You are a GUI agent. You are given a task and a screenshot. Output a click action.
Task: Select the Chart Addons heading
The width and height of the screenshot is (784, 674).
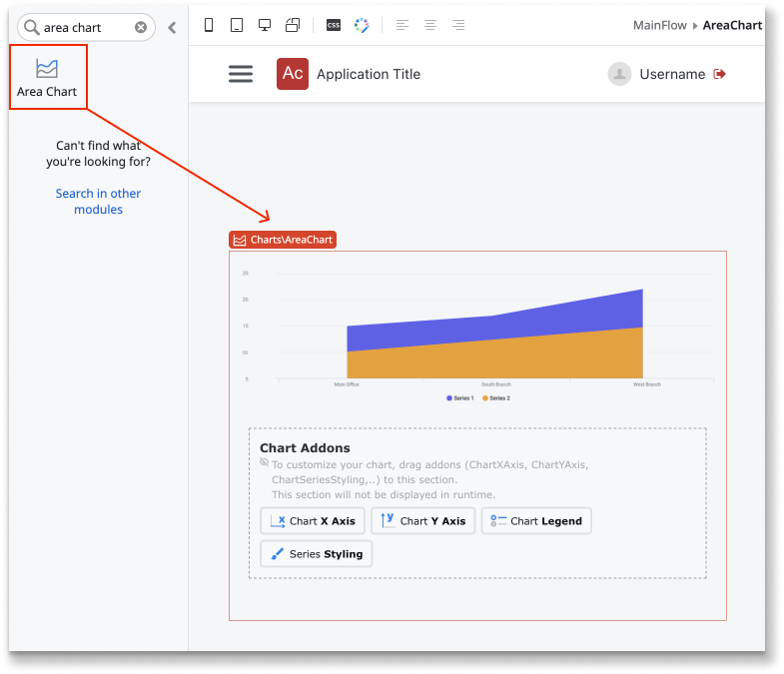[x=305, y=448]
